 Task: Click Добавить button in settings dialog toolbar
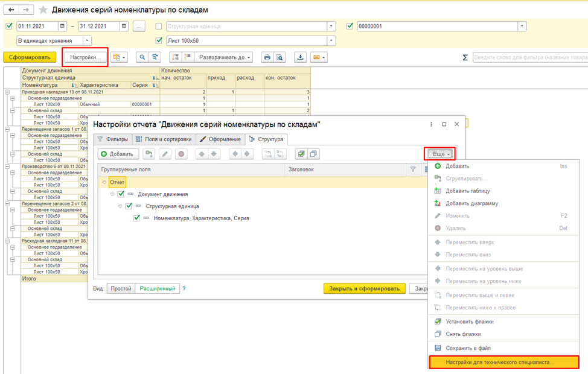(118, 154)
